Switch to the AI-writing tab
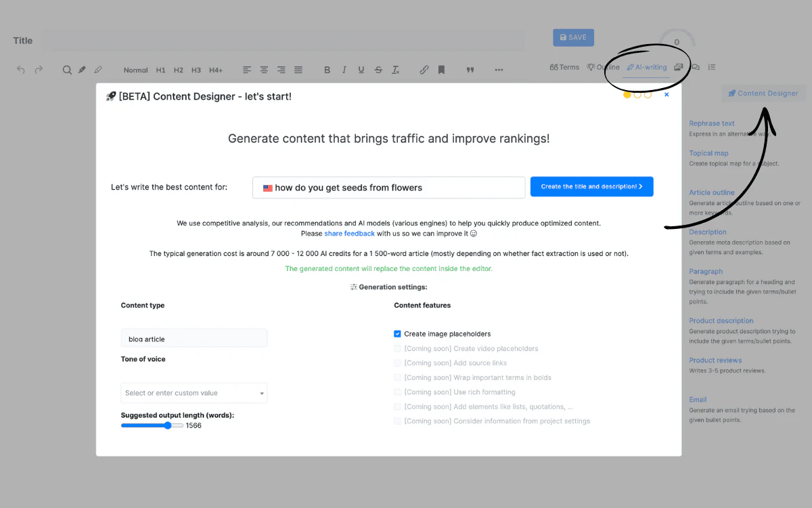812x508 pixels. tap(647, 67)
